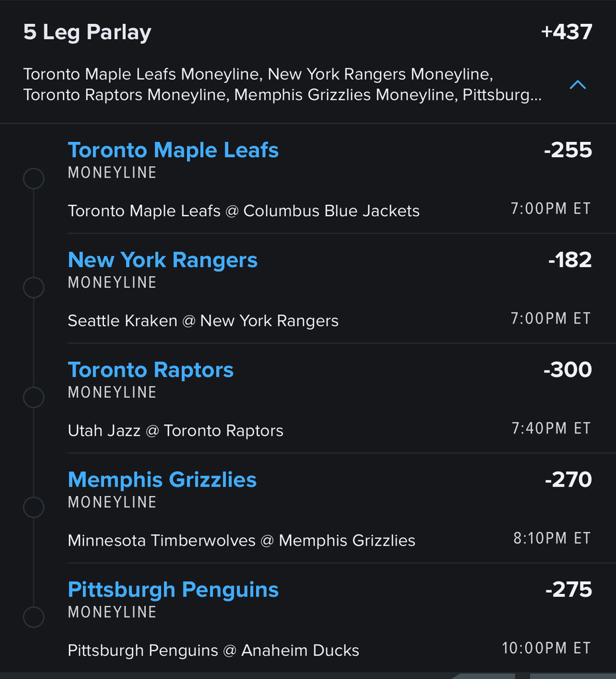Open the New York Rangers moneyline pick
616x679 pixels.
tap(162, 260)
